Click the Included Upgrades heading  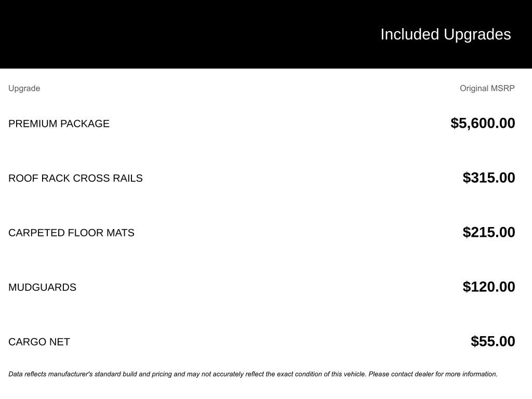point(445,34)
